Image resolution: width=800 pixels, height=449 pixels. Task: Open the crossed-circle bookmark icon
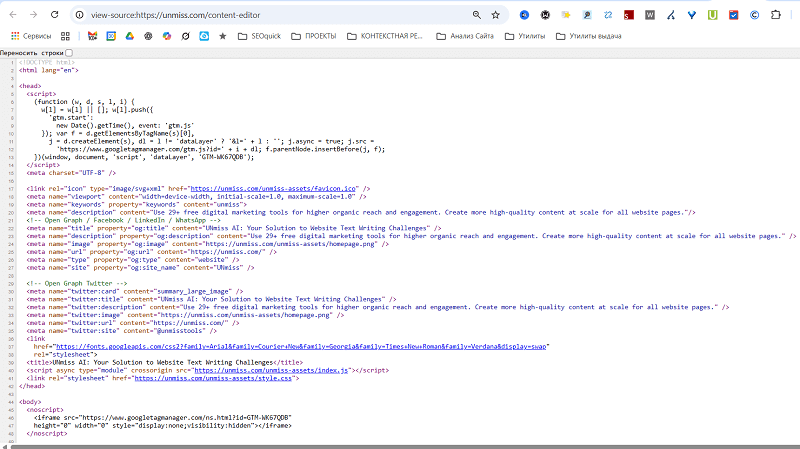click(186, 36)
